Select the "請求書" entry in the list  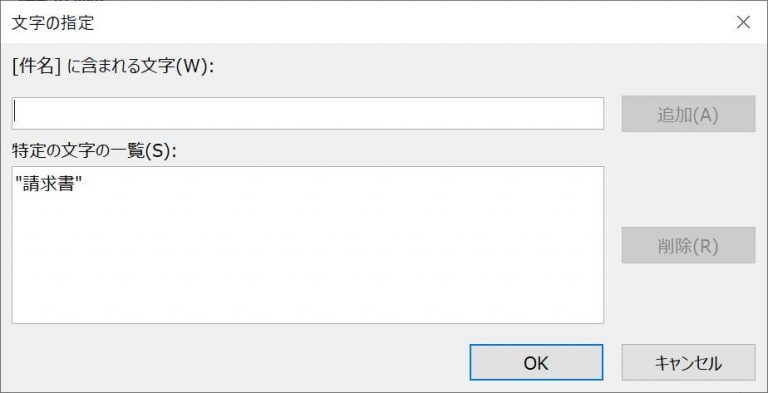(48, 184)
